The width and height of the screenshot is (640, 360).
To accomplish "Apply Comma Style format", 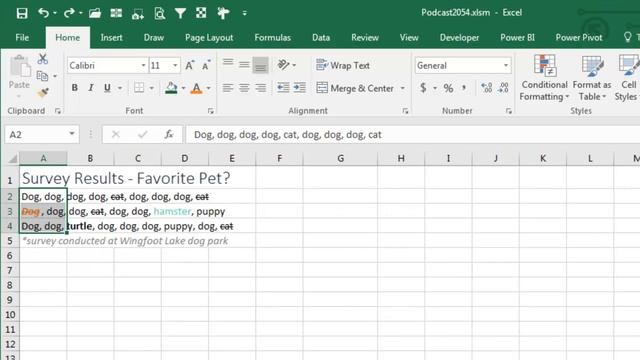I will click(x=464, y=88).
